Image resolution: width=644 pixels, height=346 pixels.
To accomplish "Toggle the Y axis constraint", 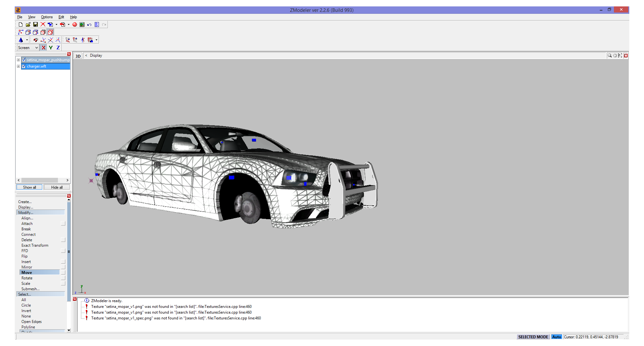I will [x=51, y=48].
